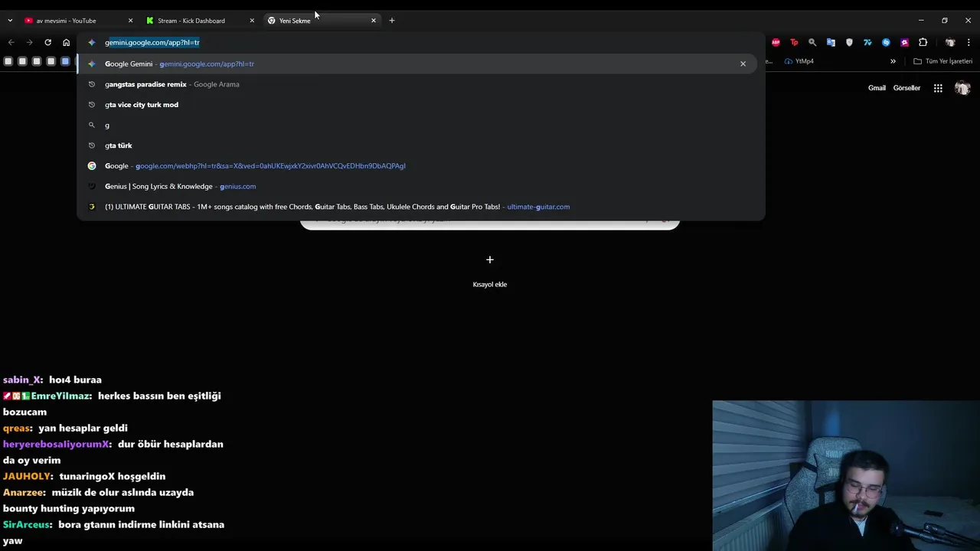Choose gta vice city turk mod suggestion
This screenshot has width=980, height=551.
(417, 105)
